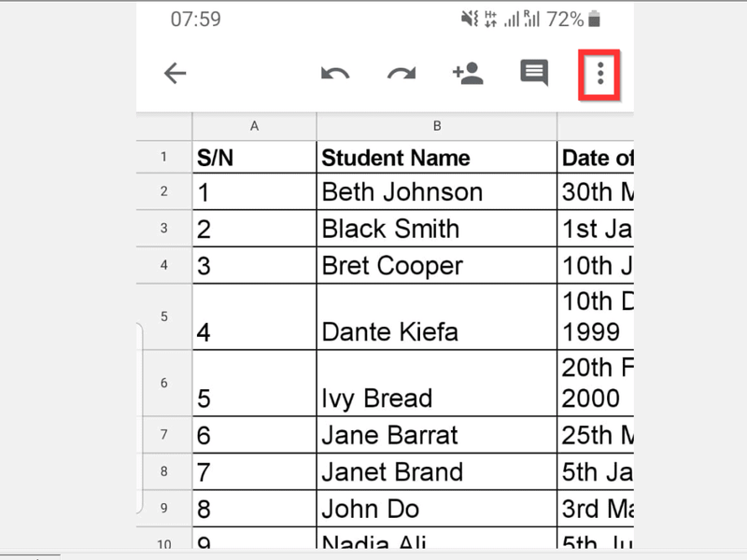Select column A header
This screenshot has width=747, height=560.
254,126
